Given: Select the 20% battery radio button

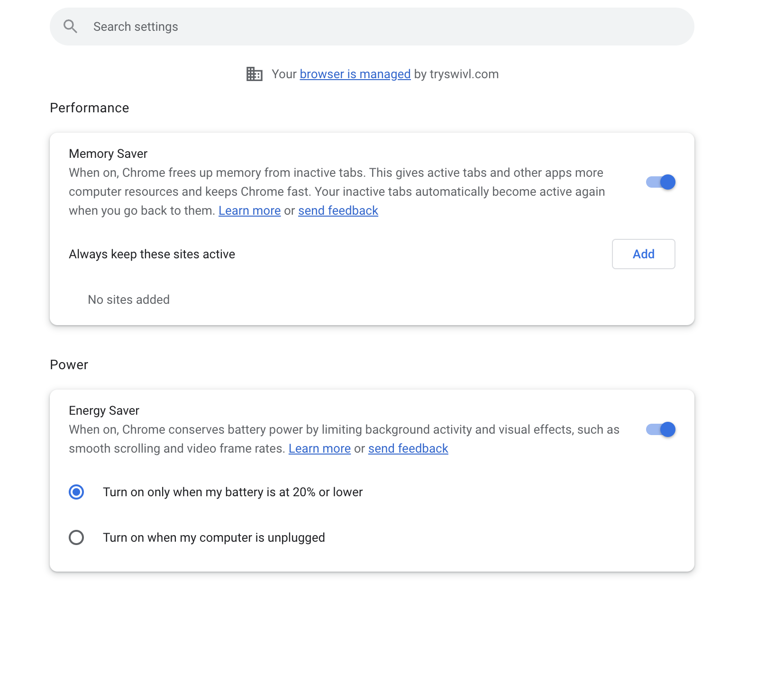Looking at the screenshot, I should (76, 492).
